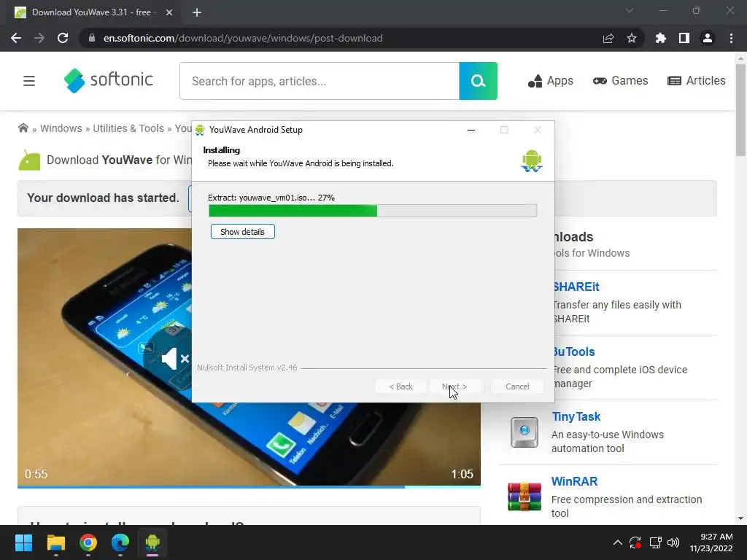Open the network tray icon

click(656, 542)
